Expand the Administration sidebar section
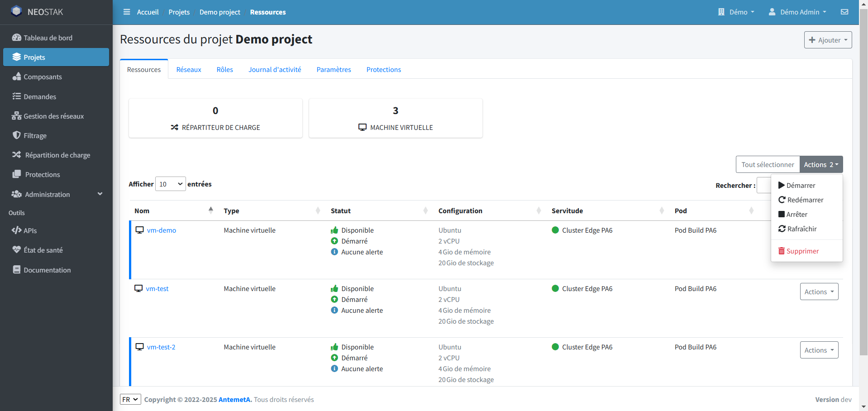This screenshot has width=868, height=411. click(x=47, y=194)
